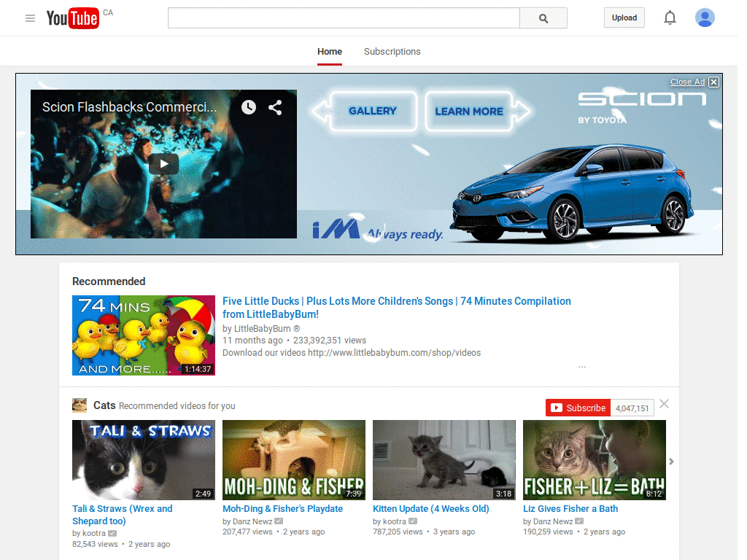Click the Close Ad link

coord(687,82)
